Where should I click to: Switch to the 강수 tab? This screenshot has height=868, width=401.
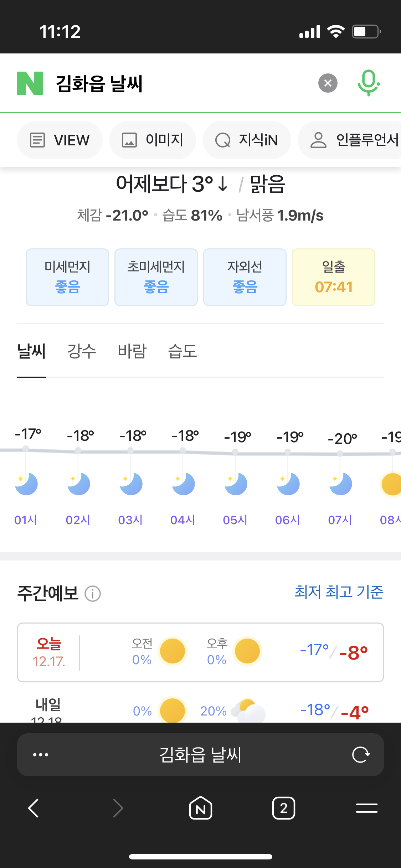[x=82, y=351]
